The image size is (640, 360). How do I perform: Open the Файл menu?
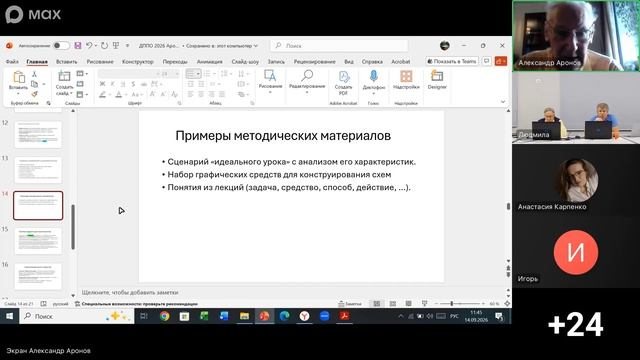click(12, 62)
